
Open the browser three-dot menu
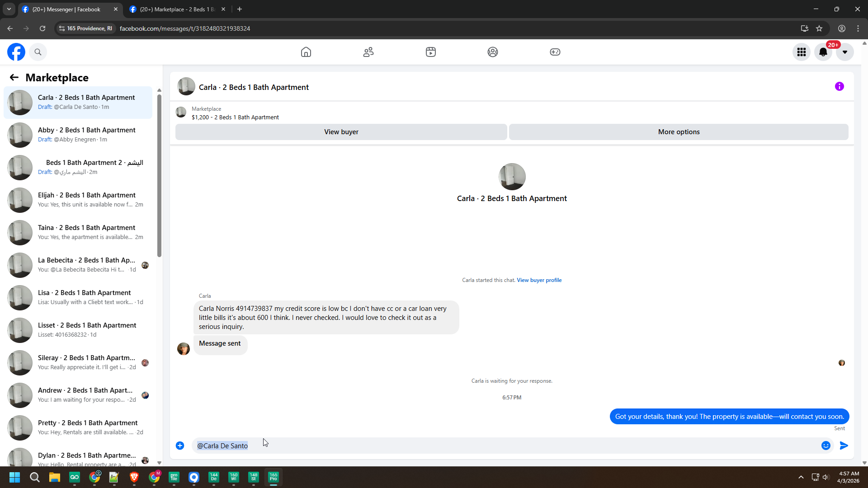pyautogui.click(x=858, y=28)
